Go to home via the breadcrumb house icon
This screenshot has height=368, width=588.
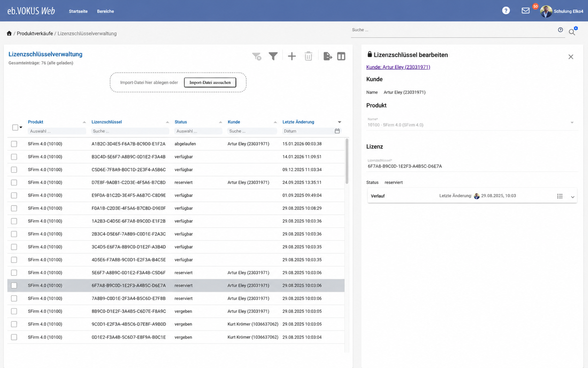[9, 33]
